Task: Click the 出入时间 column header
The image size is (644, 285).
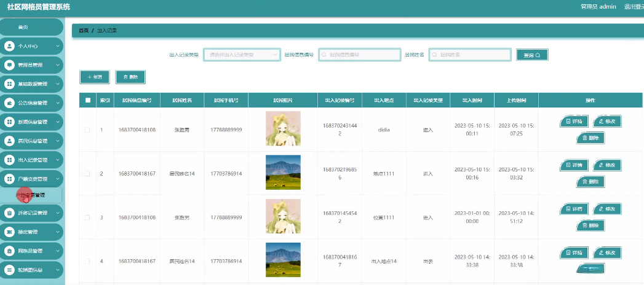Action: [472, 100]
